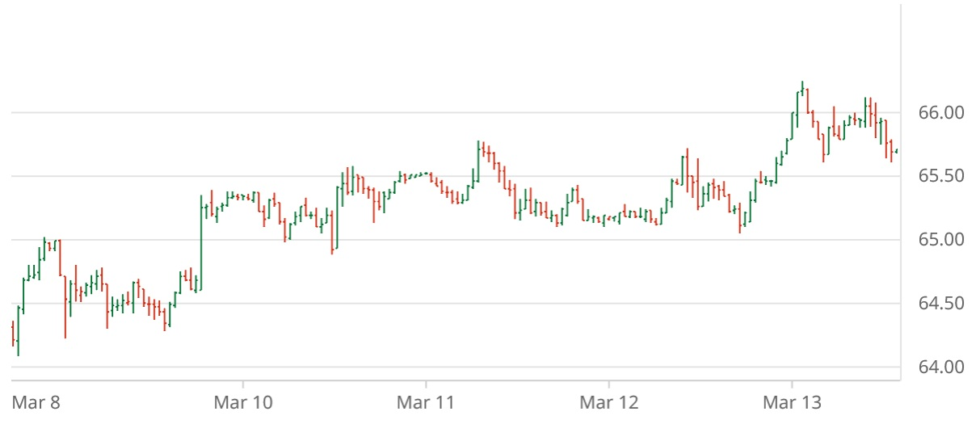Select the Mar 12 date label

(608, 402)
